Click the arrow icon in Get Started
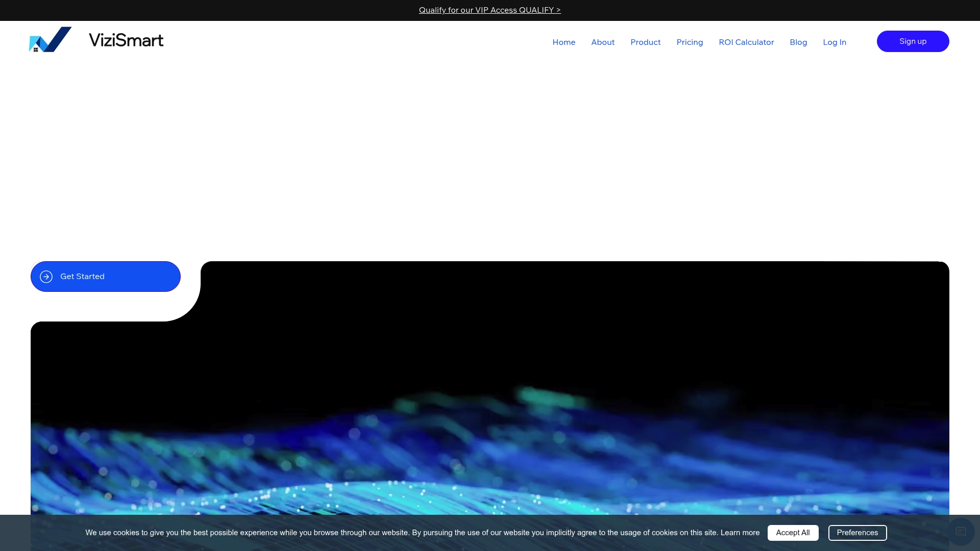980x551 pixels. coord(46,277)
